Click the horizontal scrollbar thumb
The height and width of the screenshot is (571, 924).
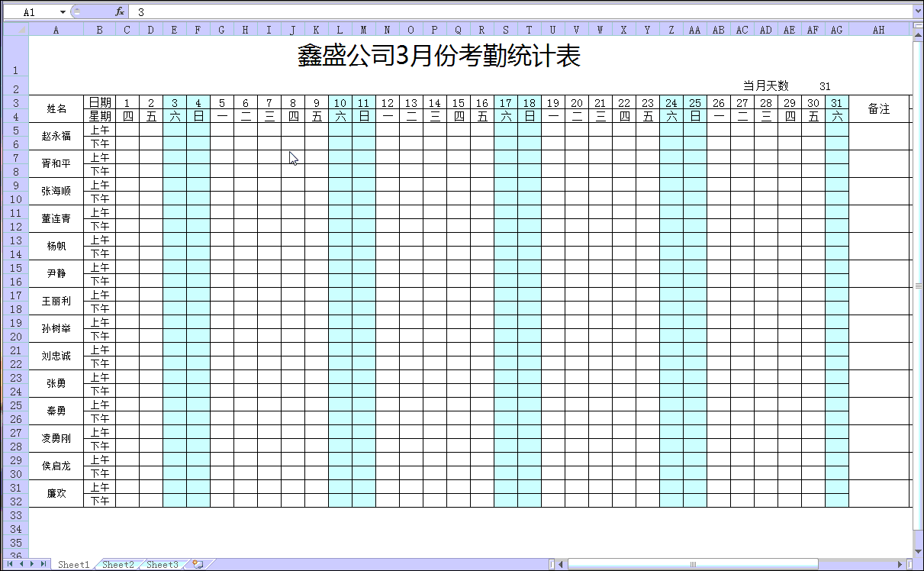point(693,564)
